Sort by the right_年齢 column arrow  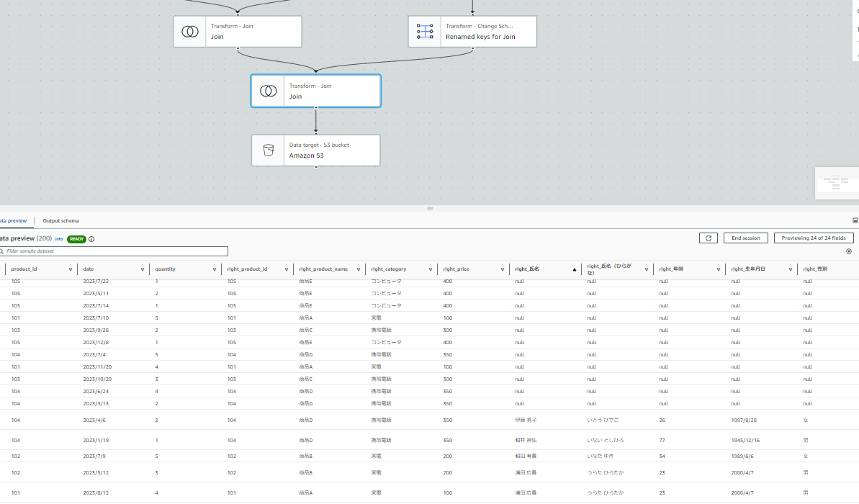(x=718, y=269)
